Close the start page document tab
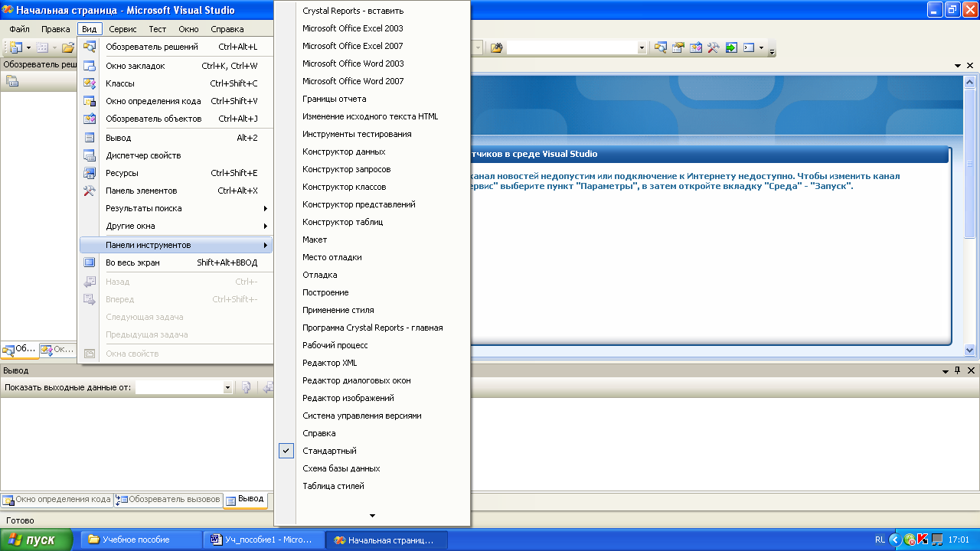Screen dimensions: 980x551 pos(971,66)
